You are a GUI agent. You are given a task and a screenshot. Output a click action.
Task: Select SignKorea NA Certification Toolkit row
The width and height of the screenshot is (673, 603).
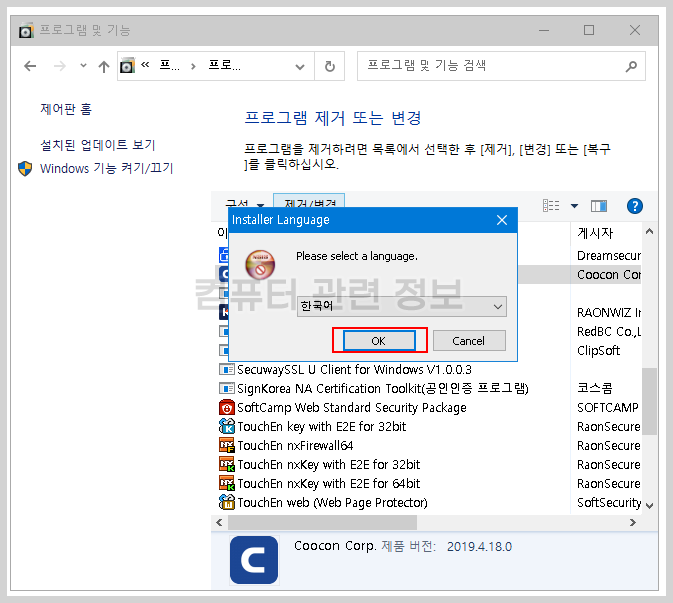(x=383, y=388)
